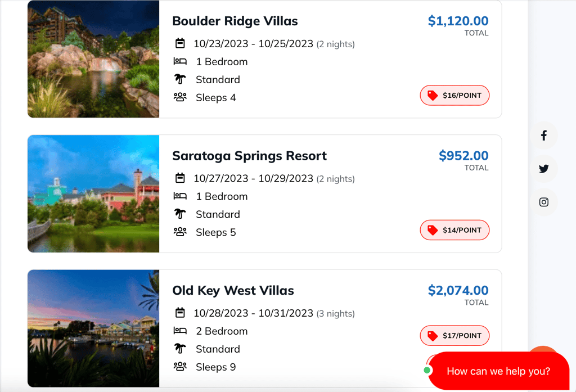Open the Old Key West Villas title
The image size is (576, 392).
click(233, 291)
